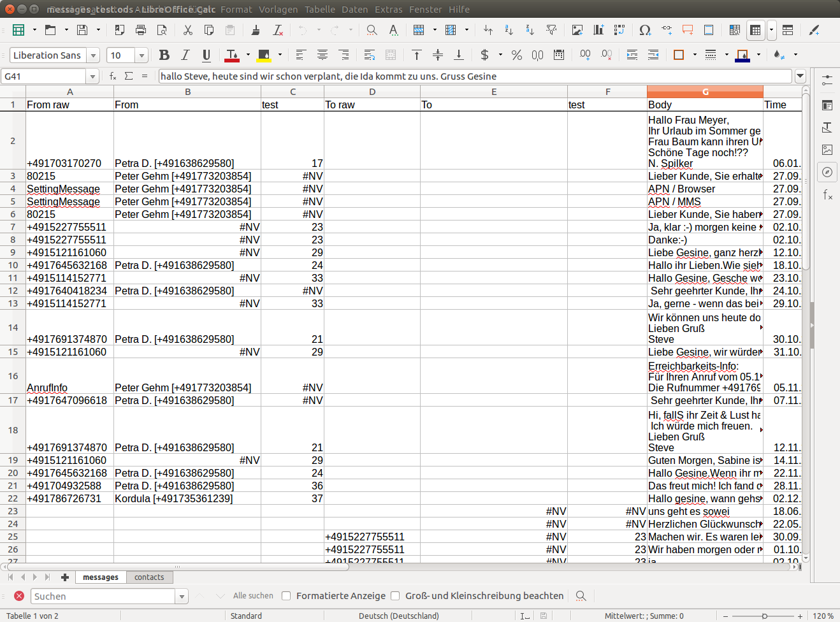
Task: Insert a pivot table icon
Action: pos(619,30)
